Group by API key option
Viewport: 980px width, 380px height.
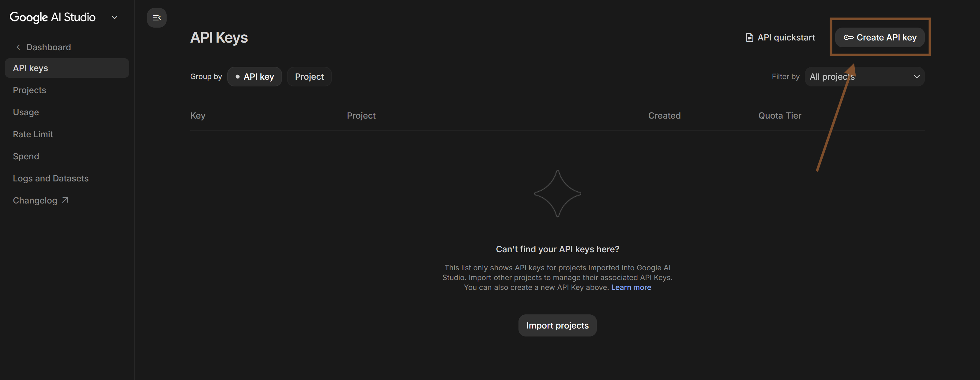(x=254, y=77)
